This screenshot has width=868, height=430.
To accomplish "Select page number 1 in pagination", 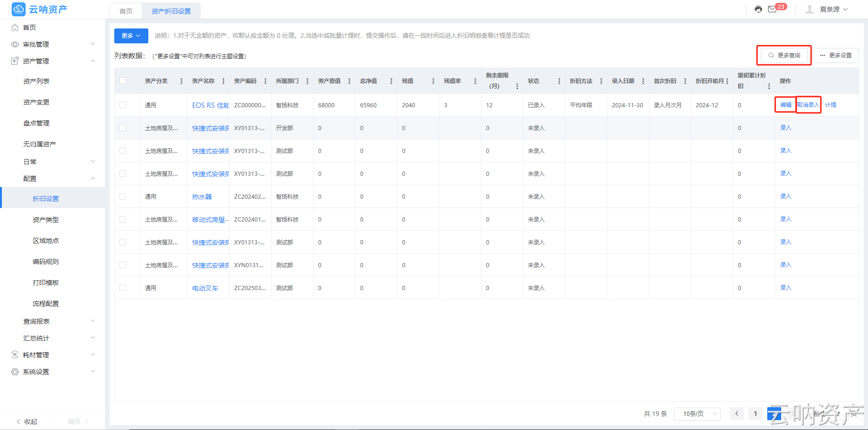I will (x=756, y=414).
